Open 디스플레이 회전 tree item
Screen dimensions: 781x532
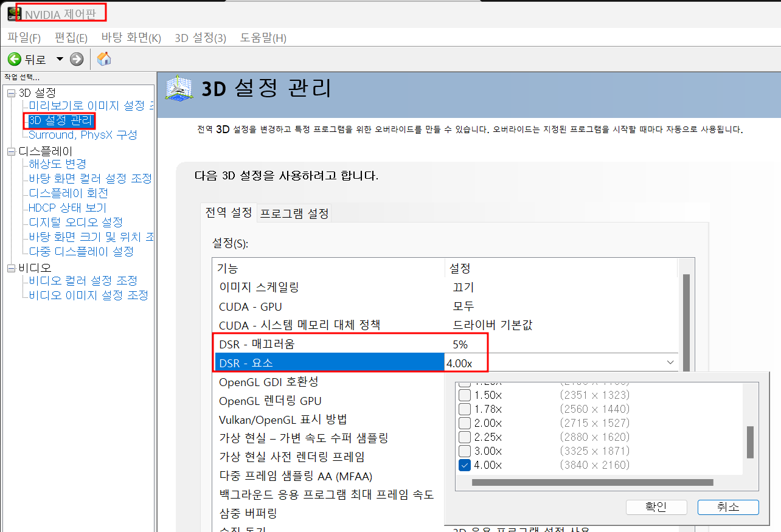coord(68,193)
